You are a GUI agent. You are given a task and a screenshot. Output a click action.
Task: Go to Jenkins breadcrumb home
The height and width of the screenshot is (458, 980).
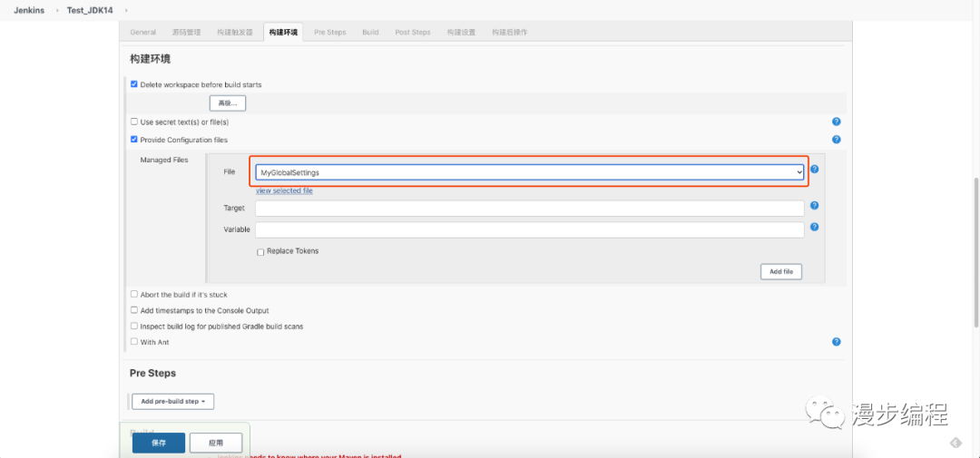(29, 11)
